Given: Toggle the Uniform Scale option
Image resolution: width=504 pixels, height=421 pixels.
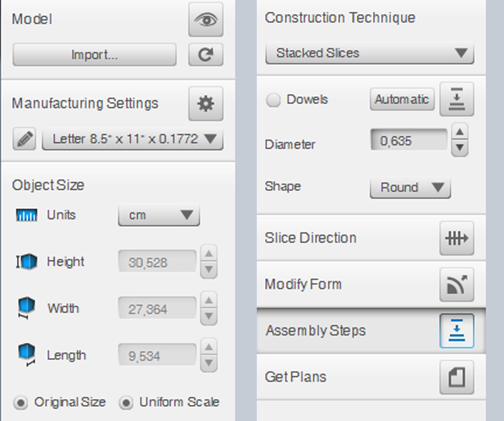Looking at the screenshot, I should tap(126, 402).
